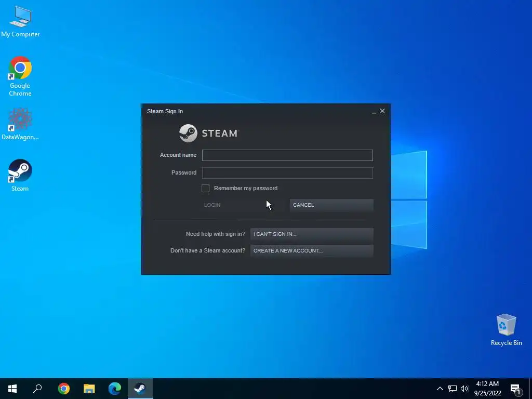Screen dimensions: 532x399
Task: Click the Steam logo in sign-in window
Action: (209, 133)
